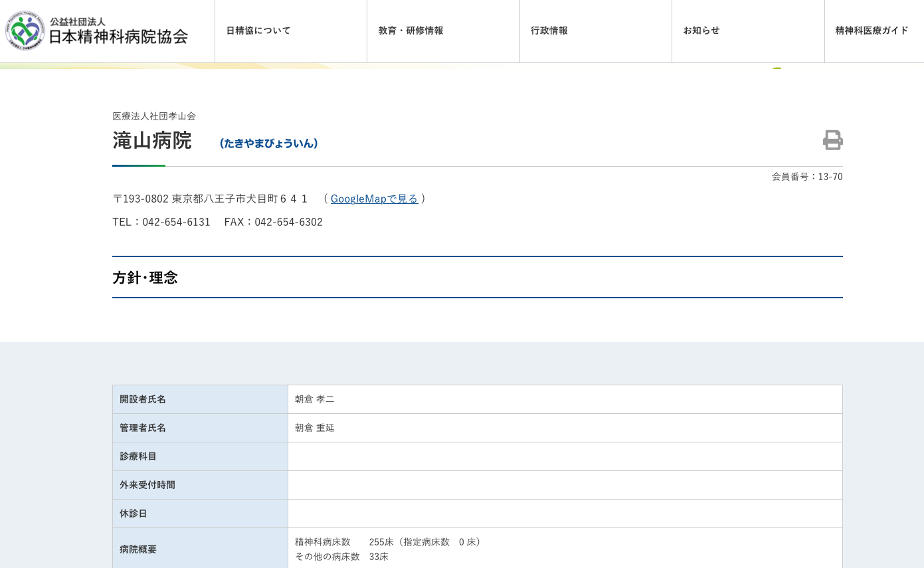Image resolution: width=924 pixels, height=568 pixels.
Task: Click the 日本精神科病院協会 logo
Action: click(97, 31)
